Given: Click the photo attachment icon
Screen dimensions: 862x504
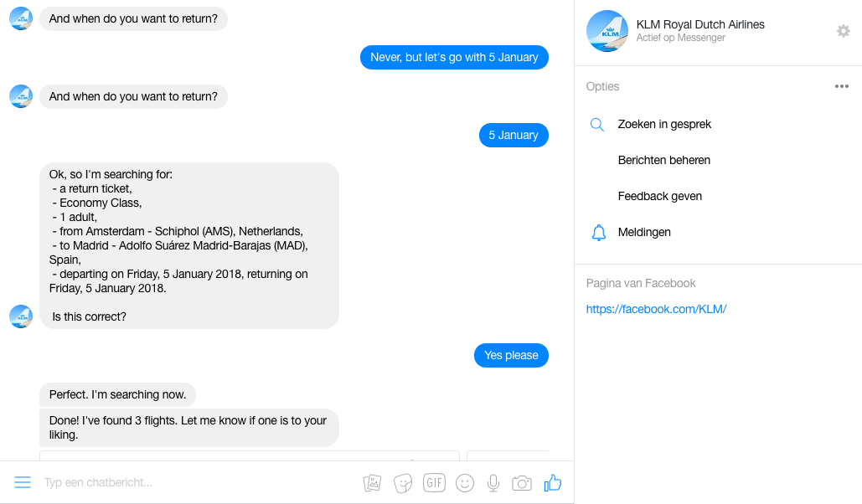Looking at the screenshot, I should click(x=372, y=483).
